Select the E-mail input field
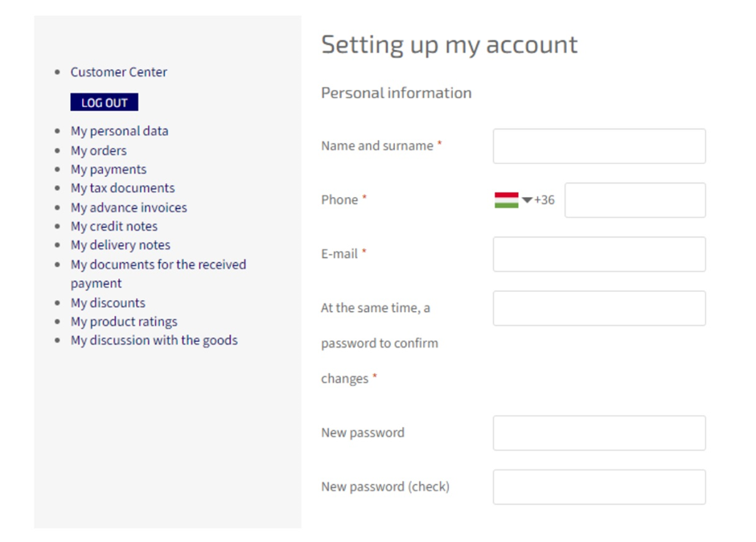 pos(599,254)
